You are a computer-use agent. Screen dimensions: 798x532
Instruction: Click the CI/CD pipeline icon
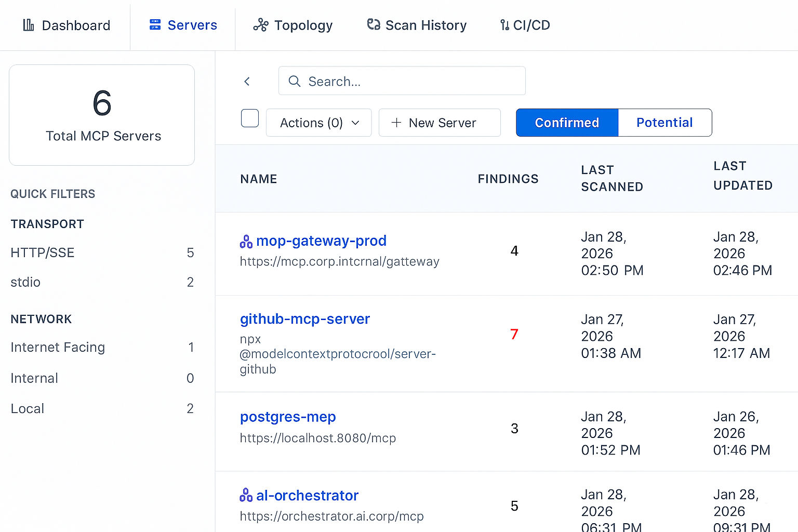coord(504,25)
